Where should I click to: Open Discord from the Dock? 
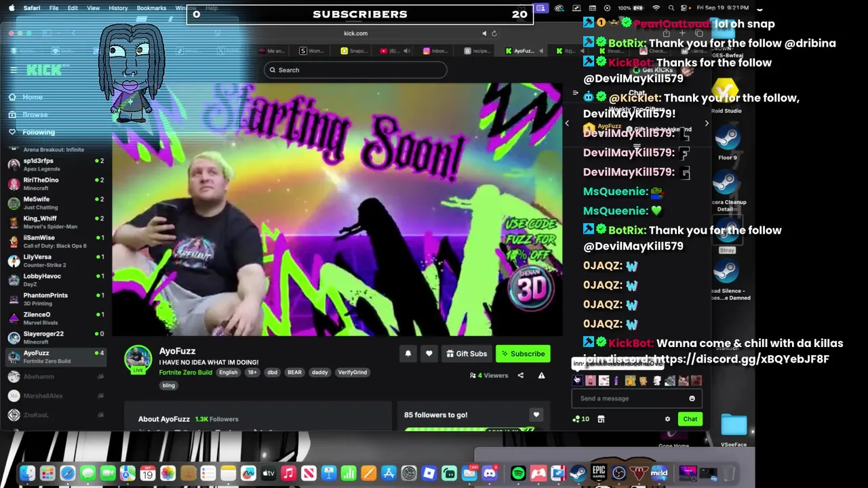pos(489,473)
